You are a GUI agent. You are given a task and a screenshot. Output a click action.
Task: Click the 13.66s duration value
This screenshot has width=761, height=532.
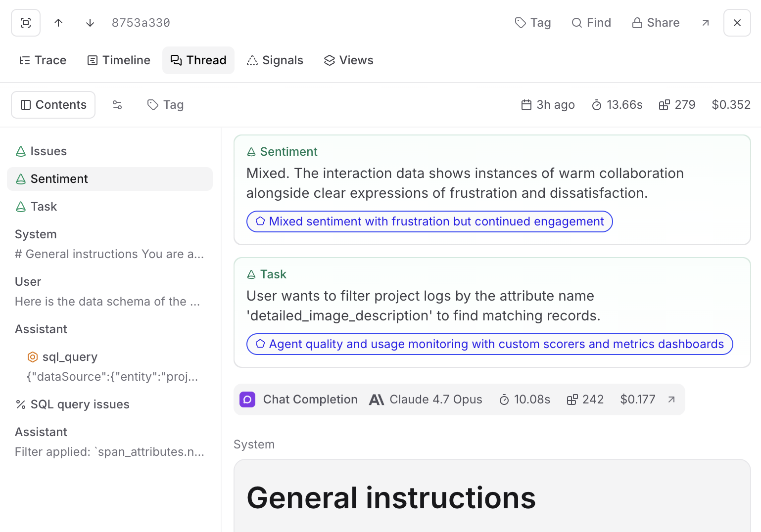pos(617,105)
